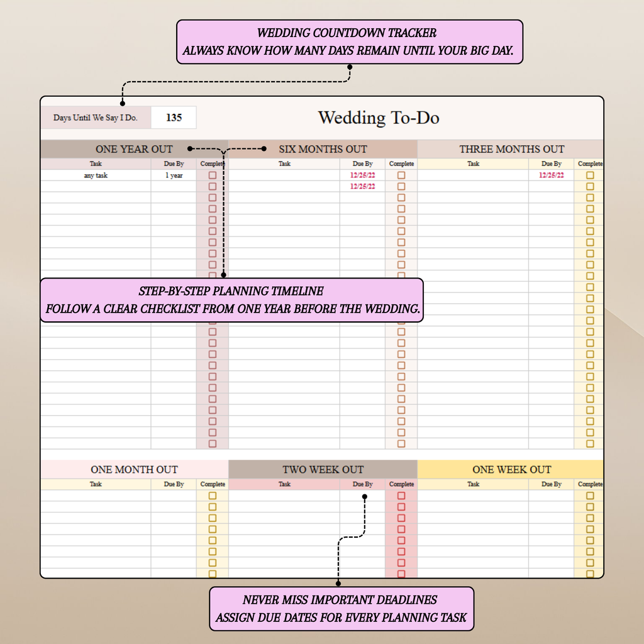Tick the first checkbox in Six Months Out

[x=401, y=175]
